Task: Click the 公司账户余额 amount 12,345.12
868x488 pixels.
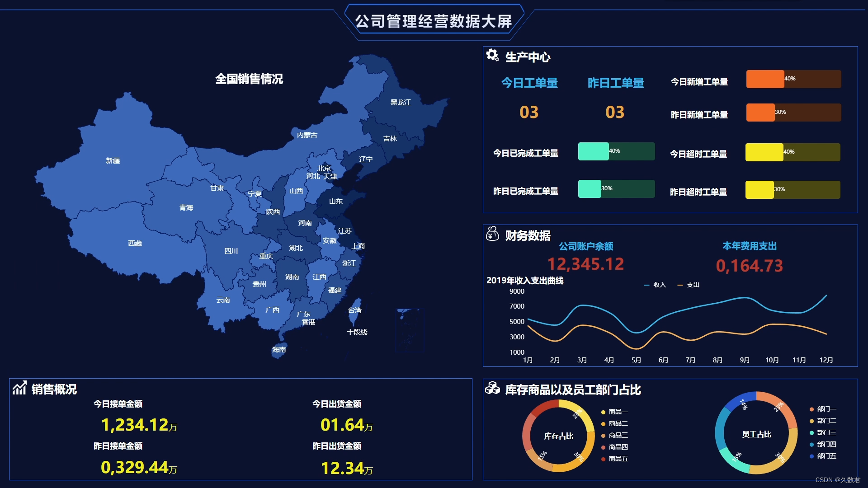Action: [x=585, y=264]
